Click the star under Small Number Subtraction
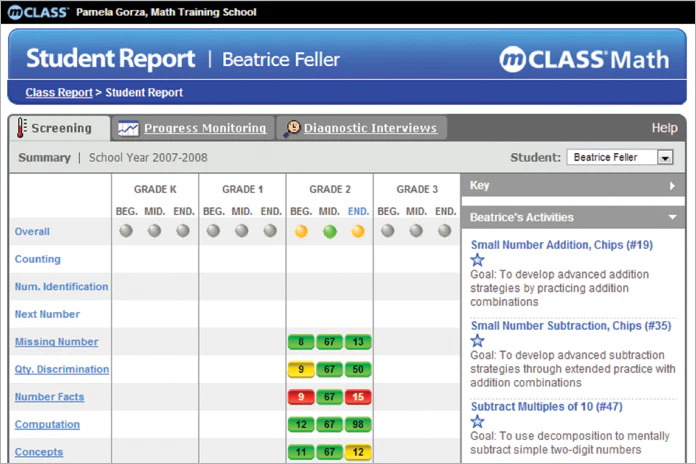Viewport: 696px width, 464px height. (x=478, y=341)
